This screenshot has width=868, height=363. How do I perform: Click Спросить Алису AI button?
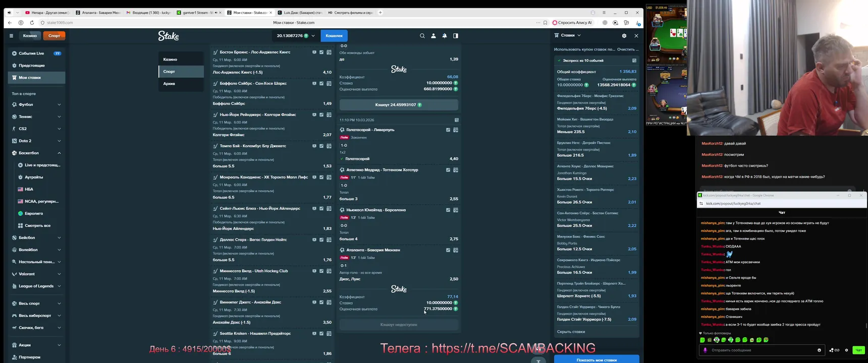[572, 23]
